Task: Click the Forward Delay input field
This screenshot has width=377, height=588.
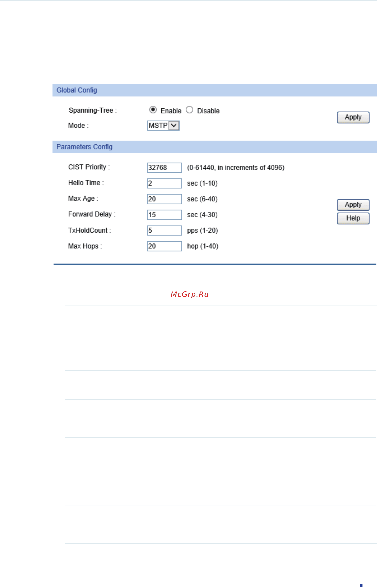Action: point(164,215)
